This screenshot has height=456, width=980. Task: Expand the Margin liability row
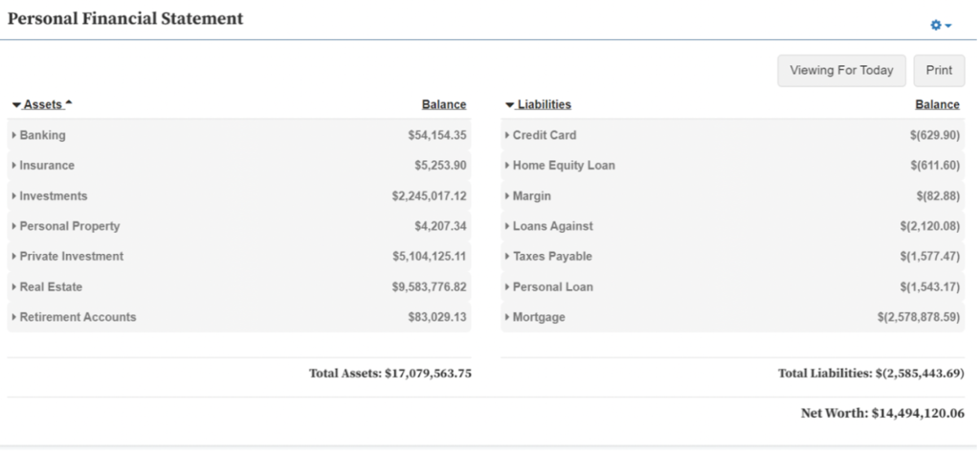click(532, 196)
